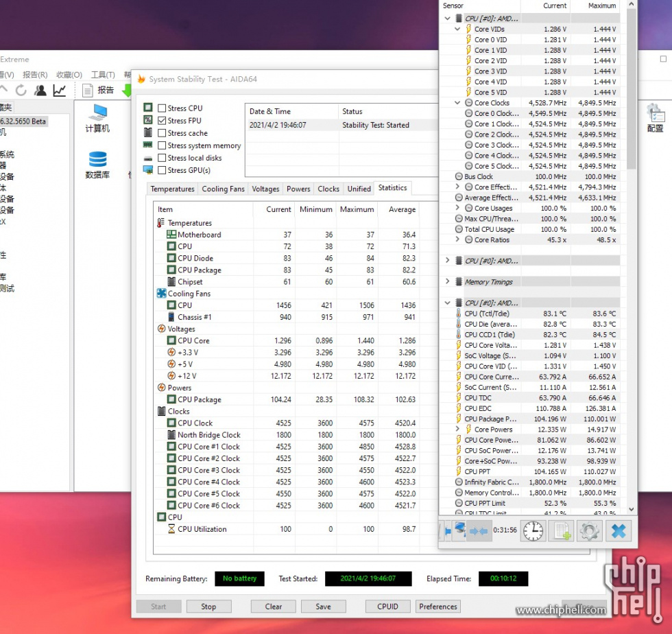Enable the Stress system memory checkbox

click(162, 145)
